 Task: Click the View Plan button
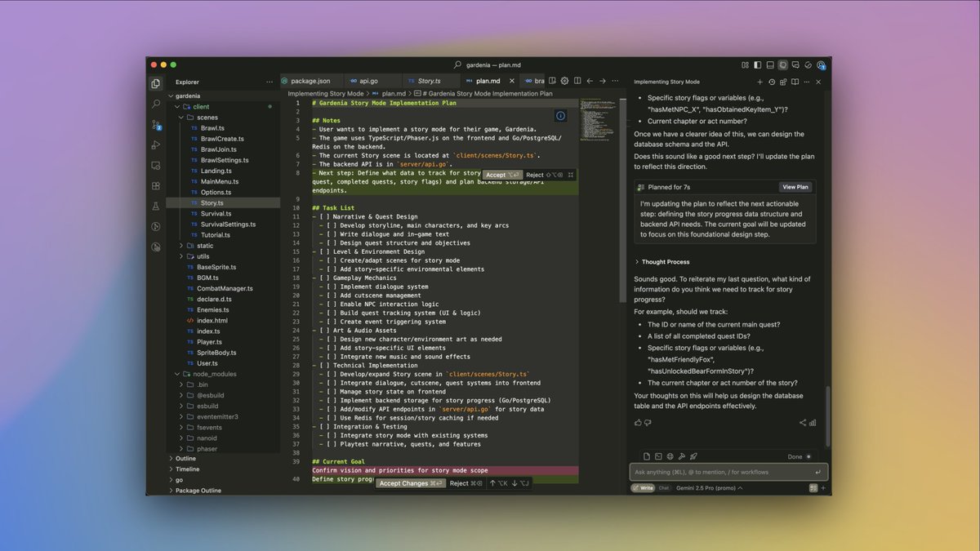coord(795,187)
